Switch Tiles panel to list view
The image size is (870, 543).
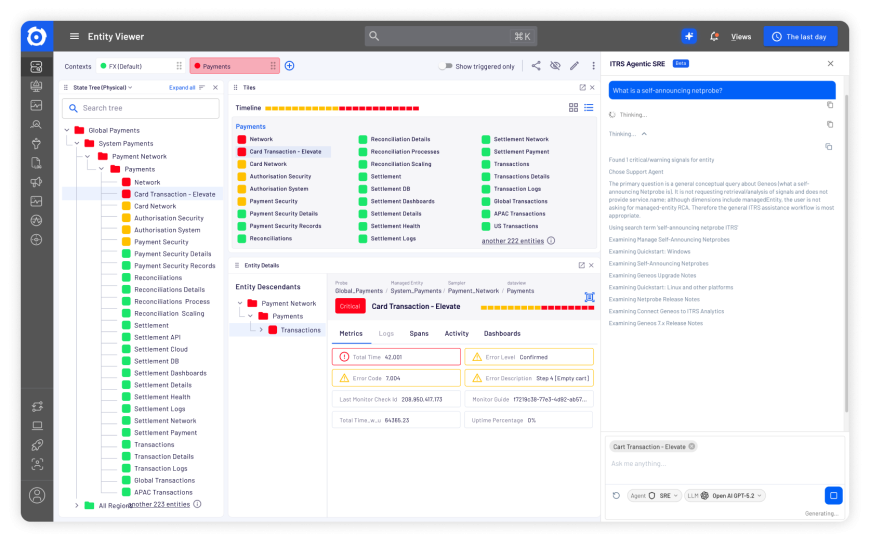589,108
